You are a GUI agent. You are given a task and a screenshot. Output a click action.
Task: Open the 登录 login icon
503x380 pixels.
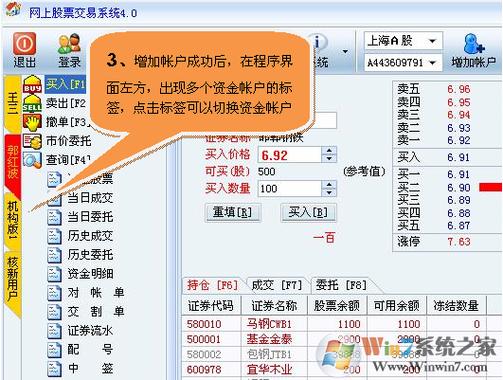click(x=69, y=44)
